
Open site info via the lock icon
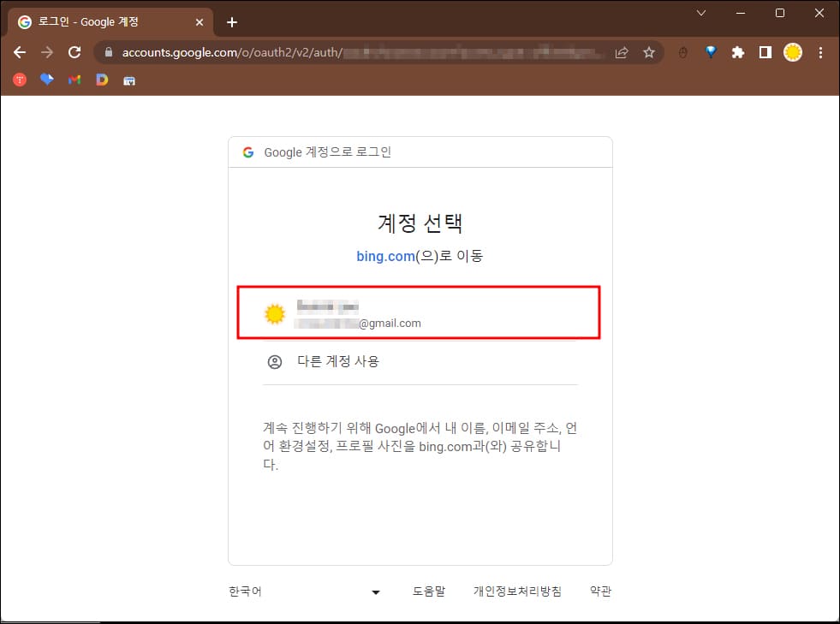click(x=109, y=52)
